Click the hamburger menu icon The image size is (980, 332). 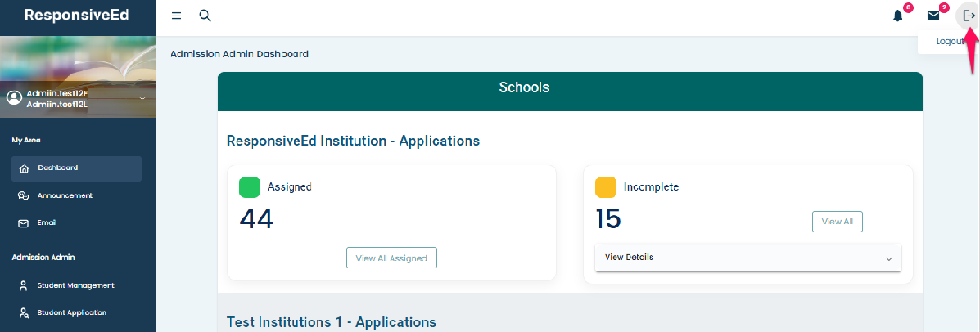coord(176,16)
